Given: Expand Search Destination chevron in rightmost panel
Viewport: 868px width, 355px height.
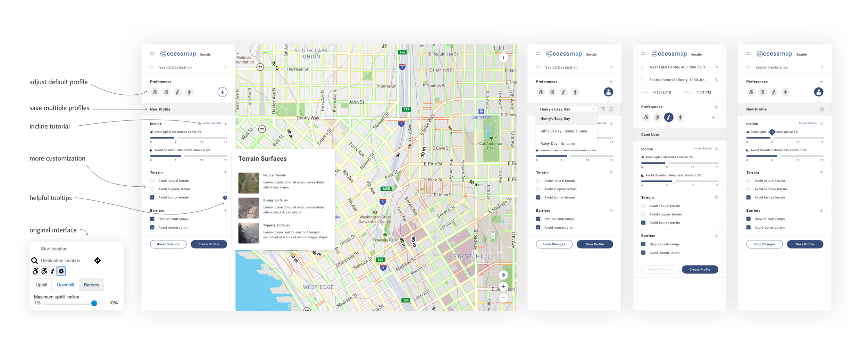Looking at the screenshot, I should (x=821, y=67).
